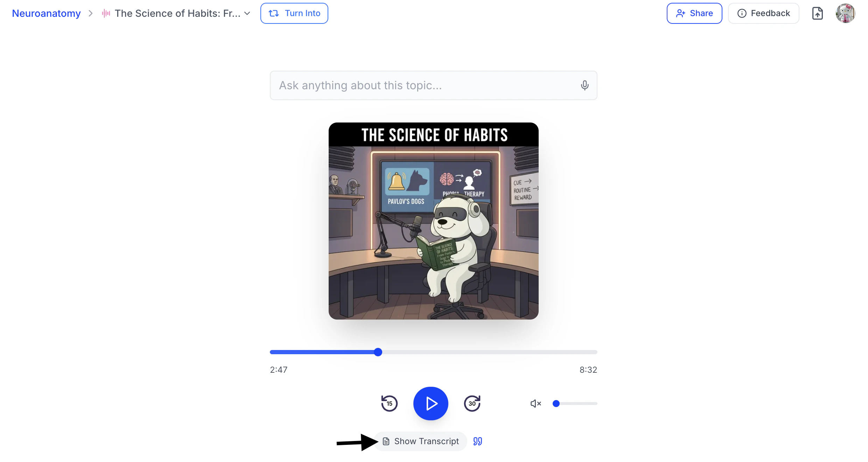Open the Turn Into menu

[294, 13]
